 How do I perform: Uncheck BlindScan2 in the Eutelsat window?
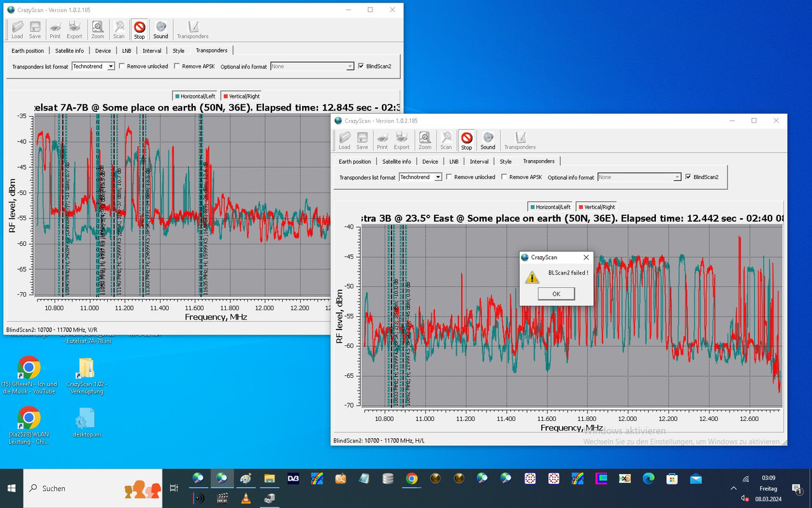(361, 66)
